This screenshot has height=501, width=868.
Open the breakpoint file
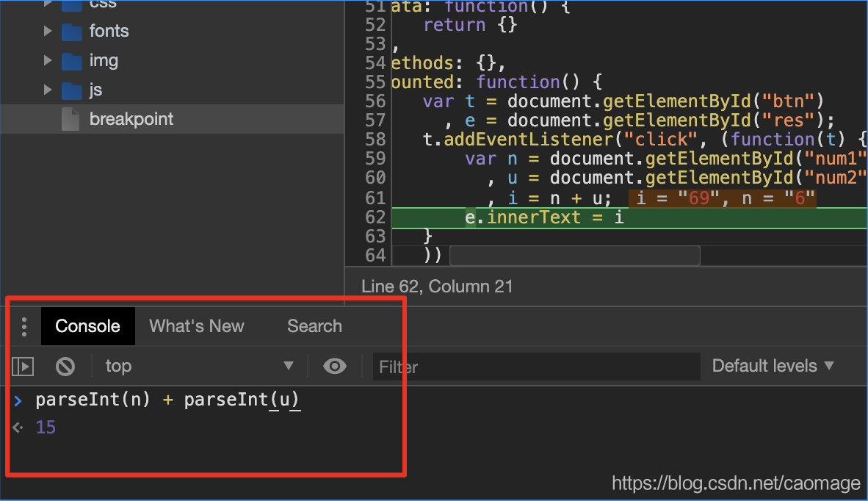pos(172,119)
